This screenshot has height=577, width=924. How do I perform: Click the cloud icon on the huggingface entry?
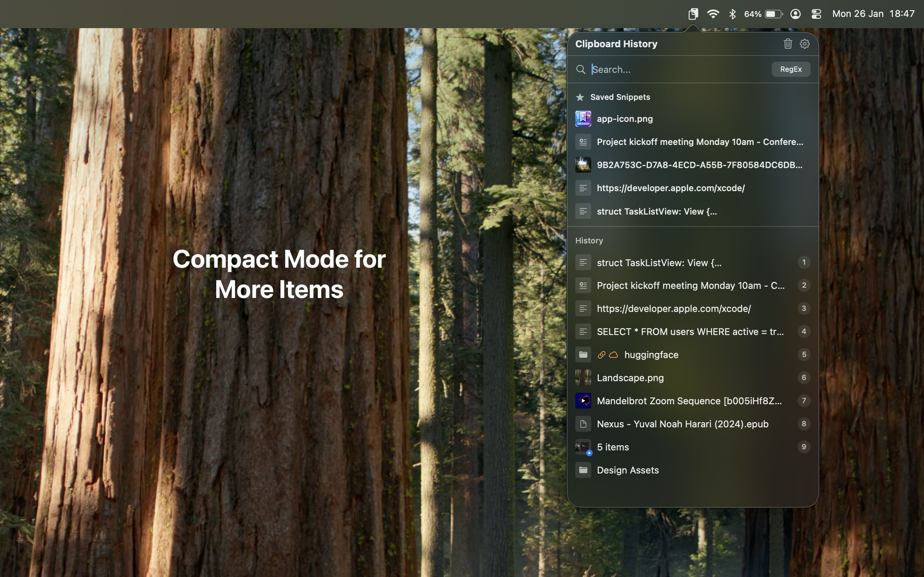pos(614,354)
